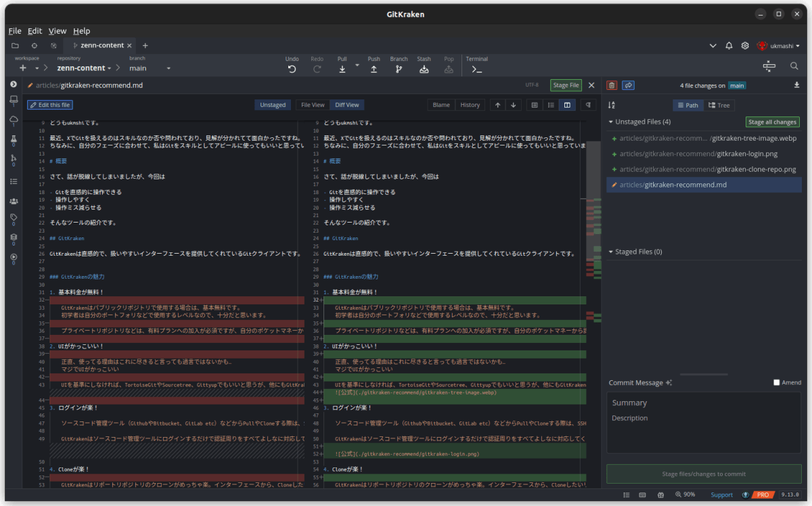Click the keyboard icon in status bar
The width and height of the screenshot is (812, 506).
coord(642,495)
